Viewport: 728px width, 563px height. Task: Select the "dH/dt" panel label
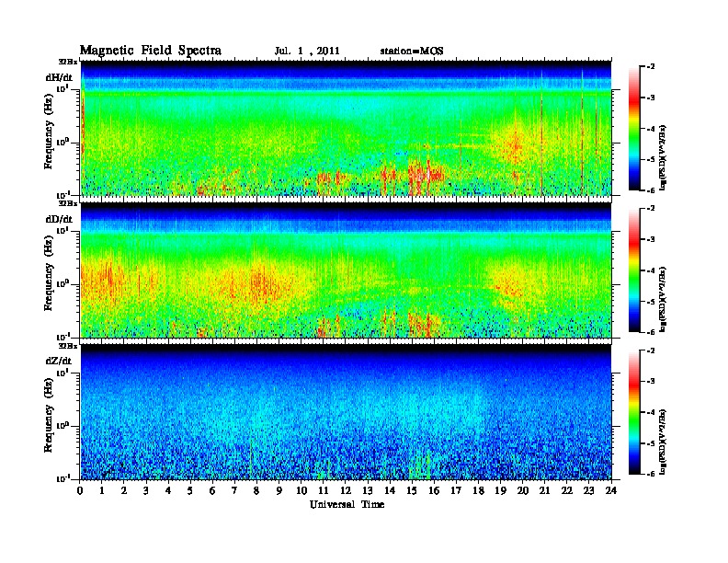coord(59,77)
